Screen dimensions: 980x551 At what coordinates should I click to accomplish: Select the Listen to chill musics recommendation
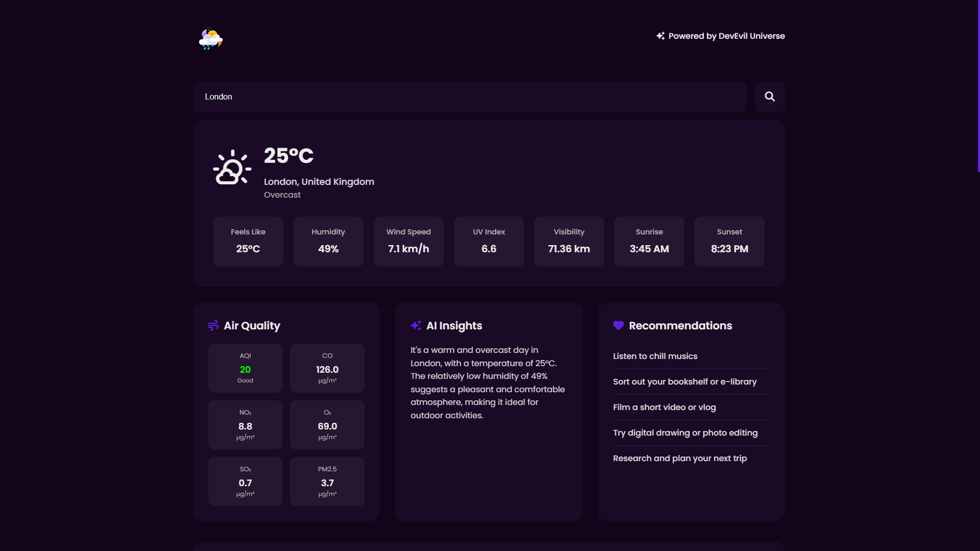tap(655, 356)
